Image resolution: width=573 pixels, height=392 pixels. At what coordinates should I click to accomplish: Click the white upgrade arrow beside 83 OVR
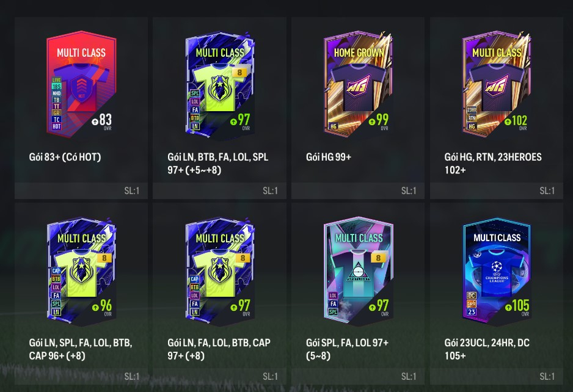coord(95,122)
